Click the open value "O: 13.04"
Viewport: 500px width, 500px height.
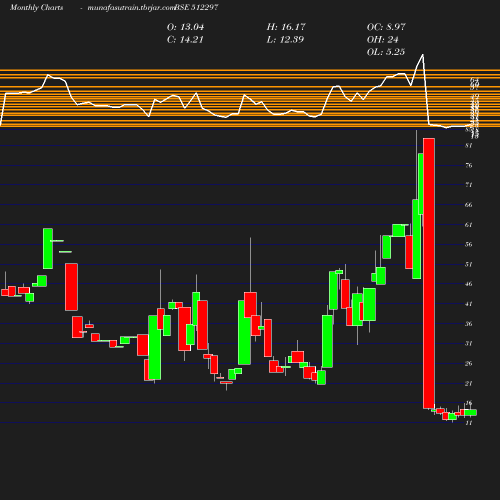tap(185, 27)
